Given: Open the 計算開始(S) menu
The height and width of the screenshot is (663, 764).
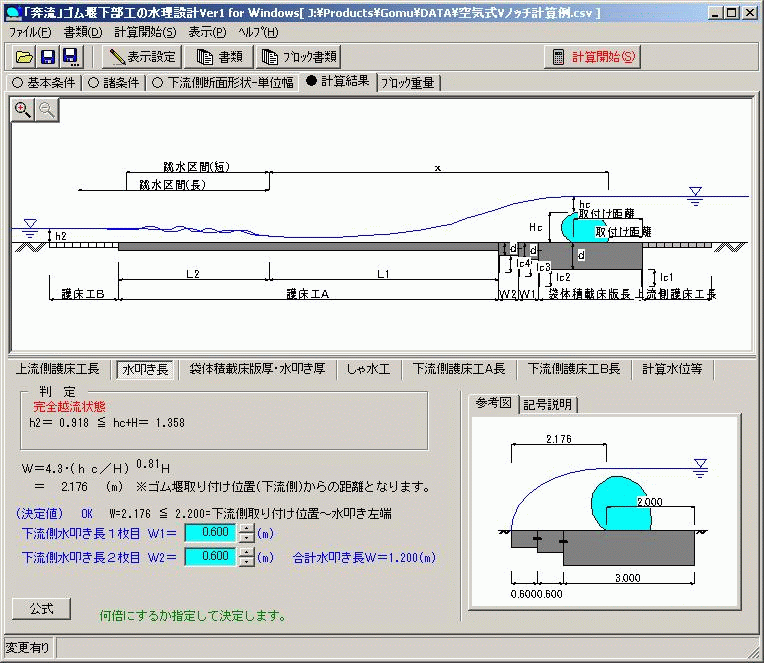Looking at the screenshot, I should (145, 32).
